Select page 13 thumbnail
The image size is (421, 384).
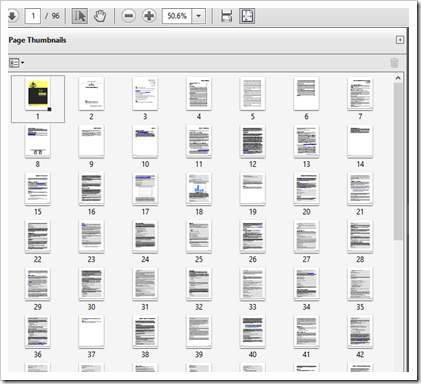click(306, 142)
